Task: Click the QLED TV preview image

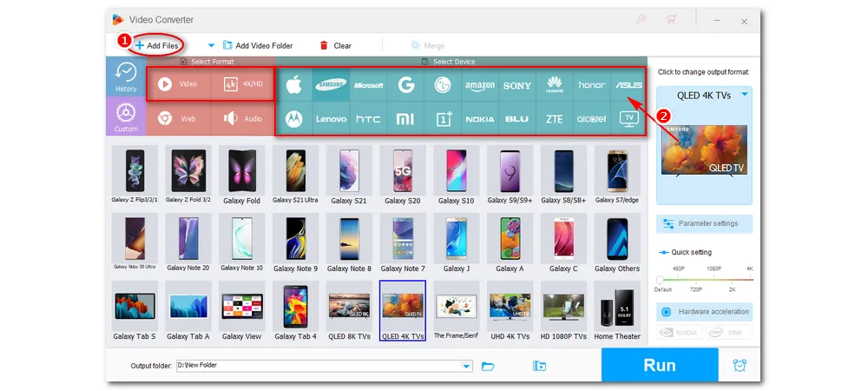Action: pos(704,150)
